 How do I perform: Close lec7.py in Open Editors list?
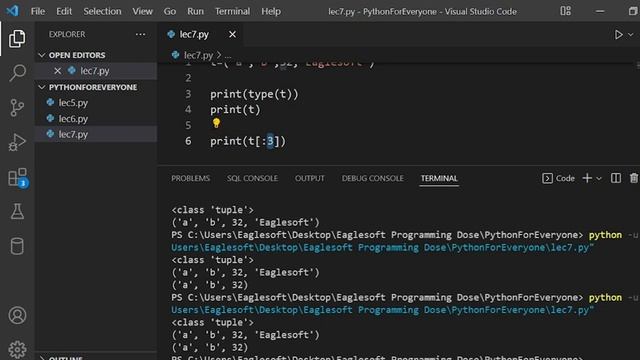point(58,71)
